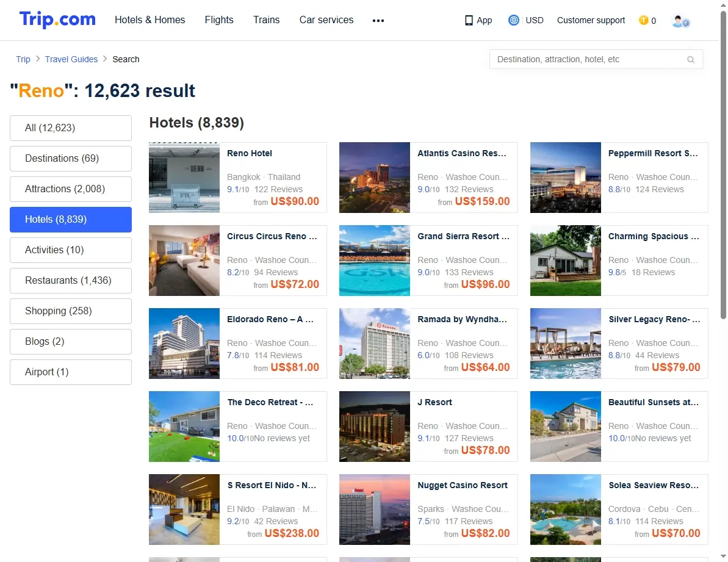Click the Trip.com logo
The image size is (728, 562).
point(57,20)
